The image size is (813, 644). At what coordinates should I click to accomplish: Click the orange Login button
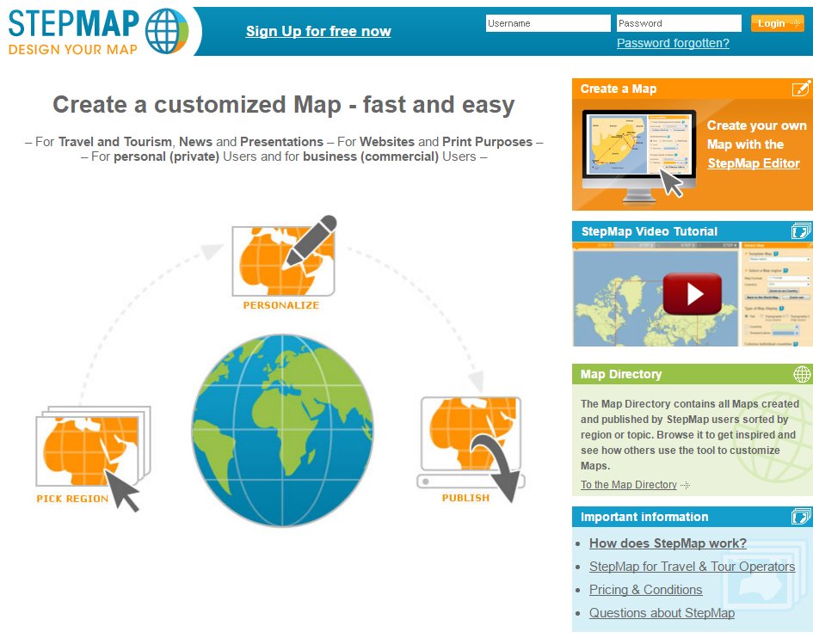pos(777,23)
